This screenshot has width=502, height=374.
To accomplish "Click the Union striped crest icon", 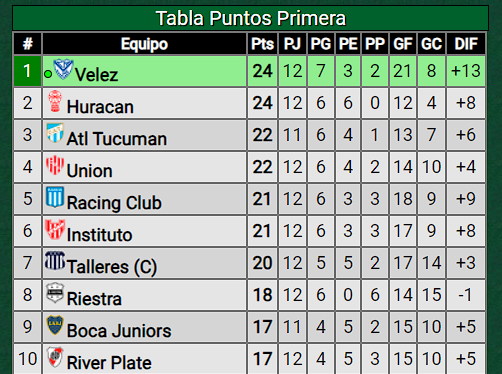I will pyautogui.click(x=55, y=165).
